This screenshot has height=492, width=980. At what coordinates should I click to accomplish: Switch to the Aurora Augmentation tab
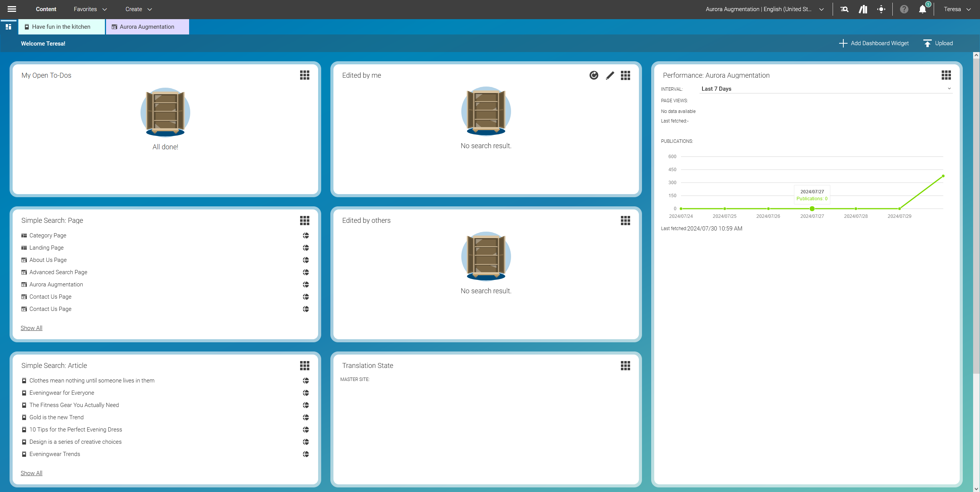click(147, 27)
